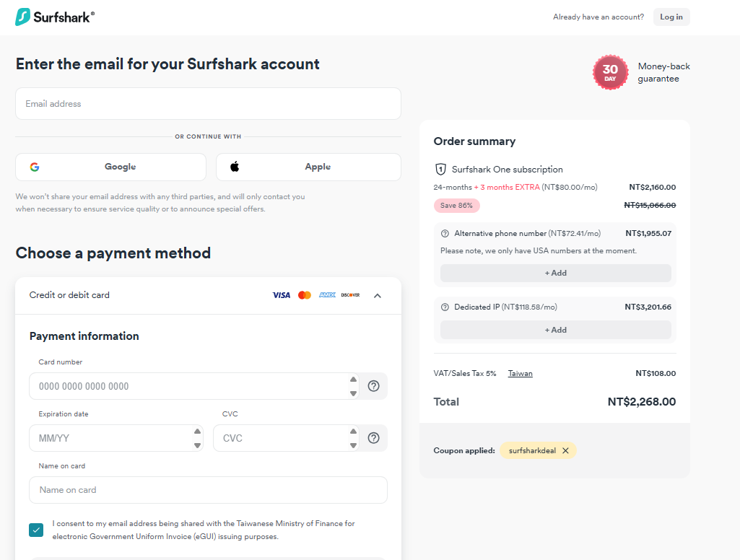Screen dimensions: 740x560
Task: Click the American Express card icon
Action: click(327, 295)
